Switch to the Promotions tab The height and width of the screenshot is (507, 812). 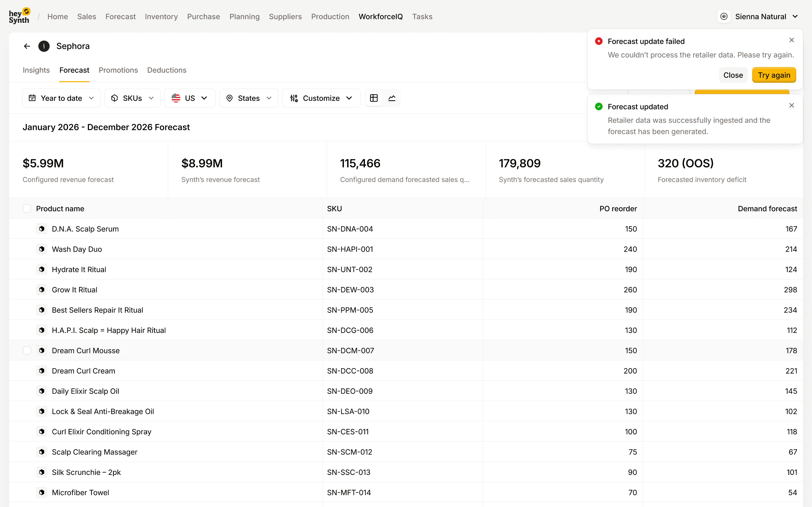click(x=118, y=70)
